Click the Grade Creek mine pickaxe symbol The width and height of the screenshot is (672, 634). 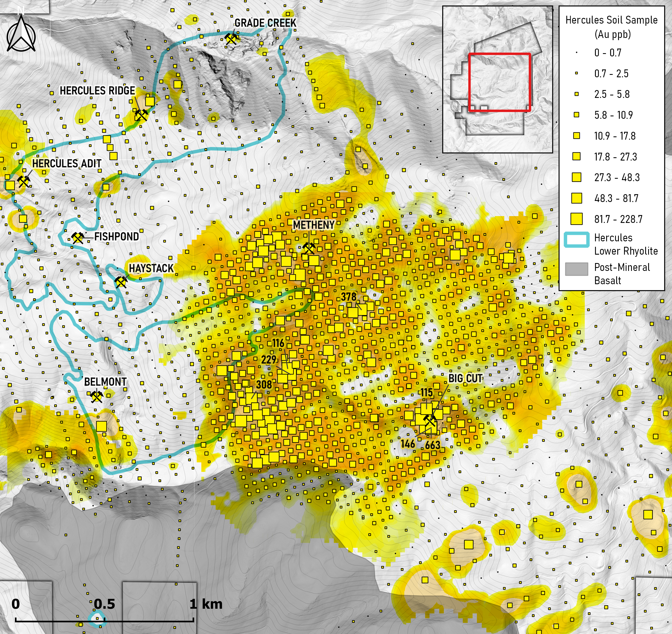click(x=231, y=39)
